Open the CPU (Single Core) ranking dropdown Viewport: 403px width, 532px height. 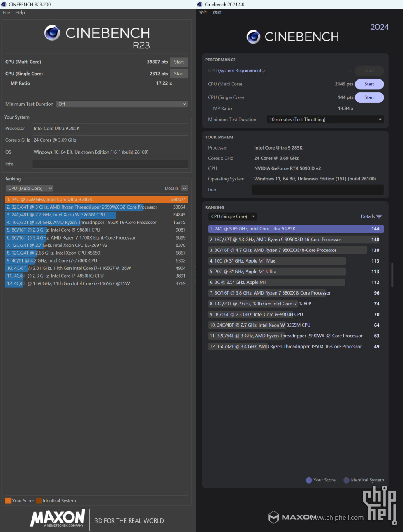[233, 216]
